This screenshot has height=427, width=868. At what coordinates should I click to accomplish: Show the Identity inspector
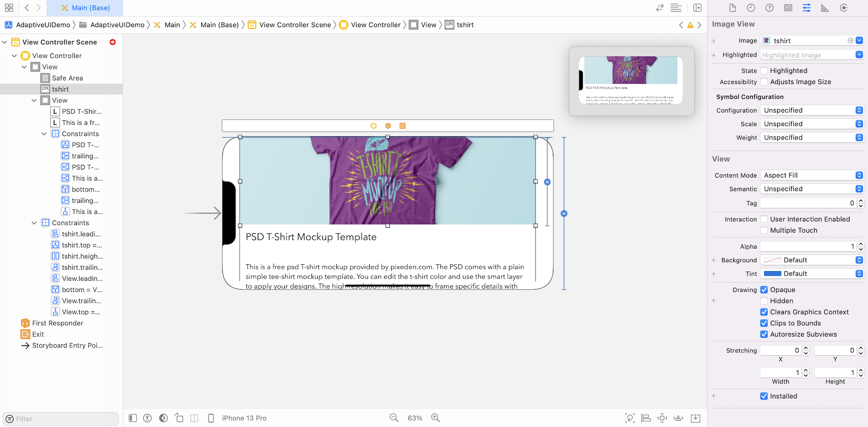[x=788, y=8]
